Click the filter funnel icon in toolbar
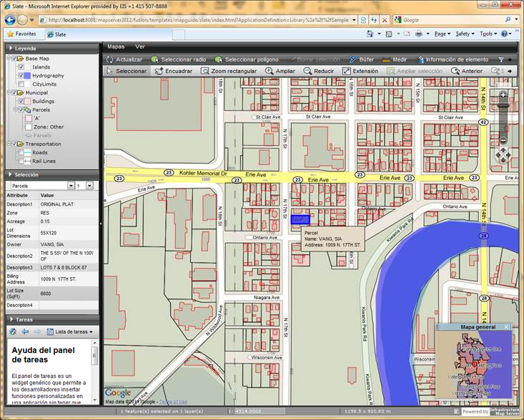 click(x=500, y=59)
